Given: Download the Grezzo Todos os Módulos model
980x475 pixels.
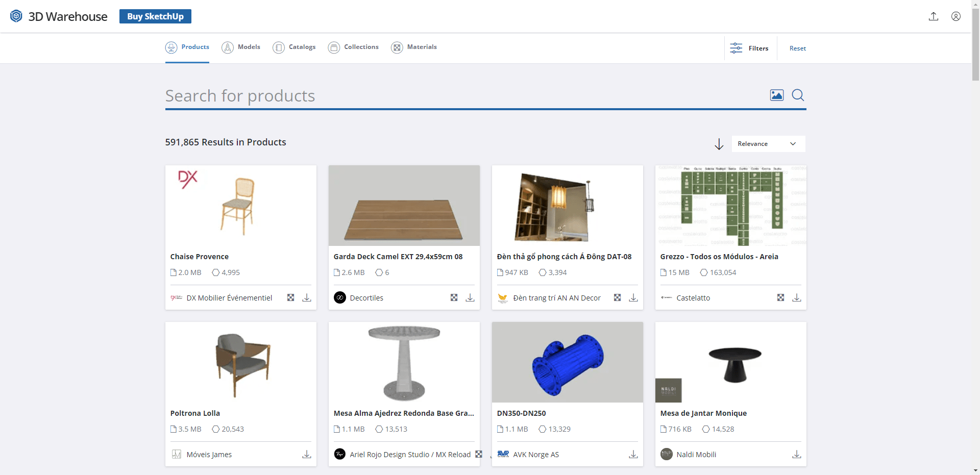Looking at the screenshot, I should point(797,297).
